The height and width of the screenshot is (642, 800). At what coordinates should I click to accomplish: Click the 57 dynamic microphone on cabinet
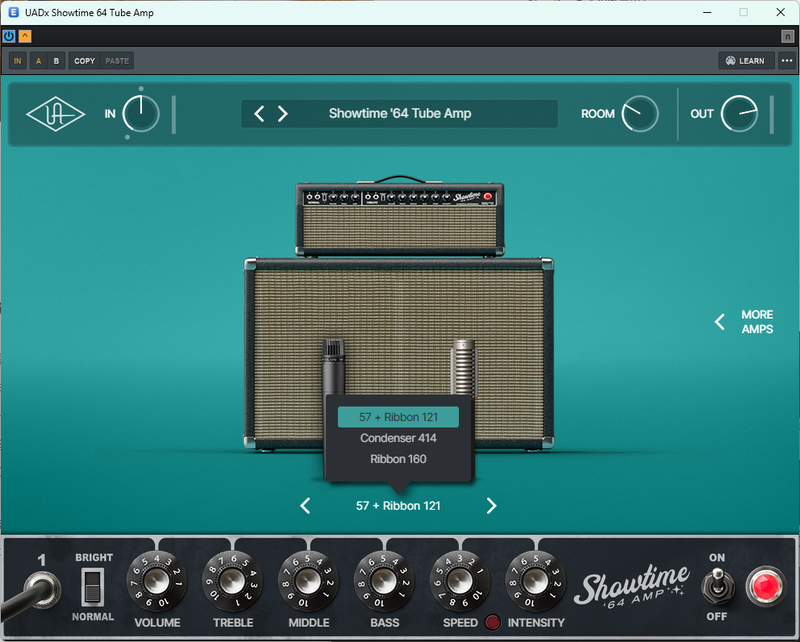(333, 367)
